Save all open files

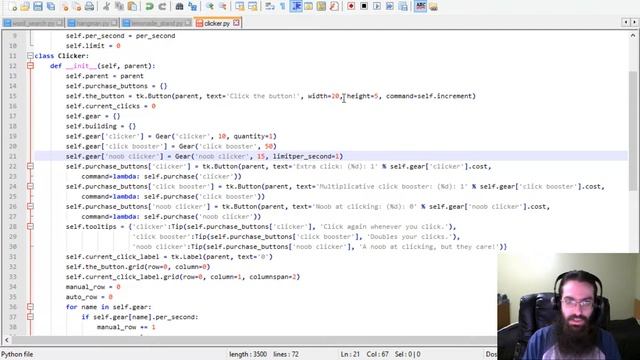51,6
